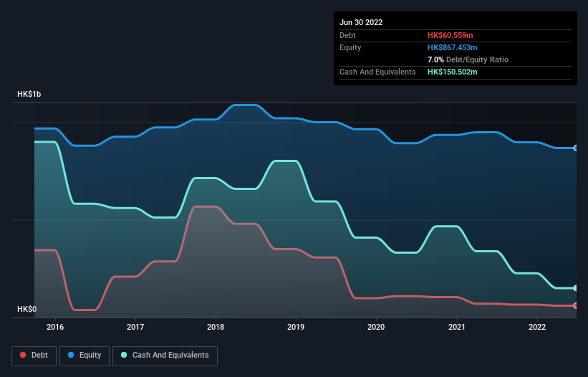Click the HK$60.559m debt value
Screen dimensions: 588x377
[x=450, y=35]
